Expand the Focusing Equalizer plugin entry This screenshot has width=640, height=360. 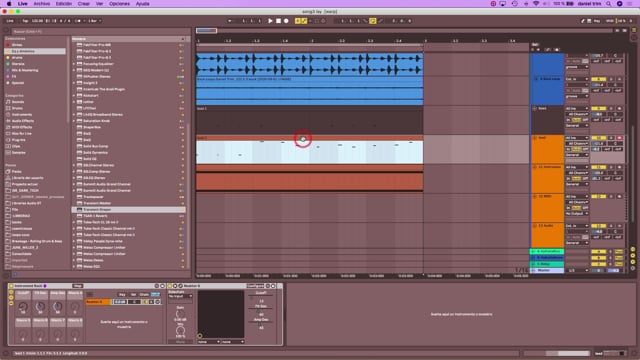tap(74, 64)
